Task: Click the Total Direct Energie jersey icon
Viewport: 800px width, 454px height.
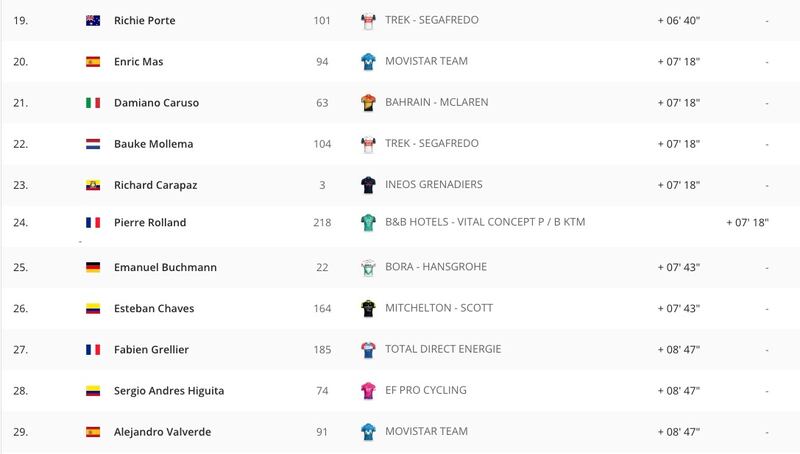Action: [368, 350]
